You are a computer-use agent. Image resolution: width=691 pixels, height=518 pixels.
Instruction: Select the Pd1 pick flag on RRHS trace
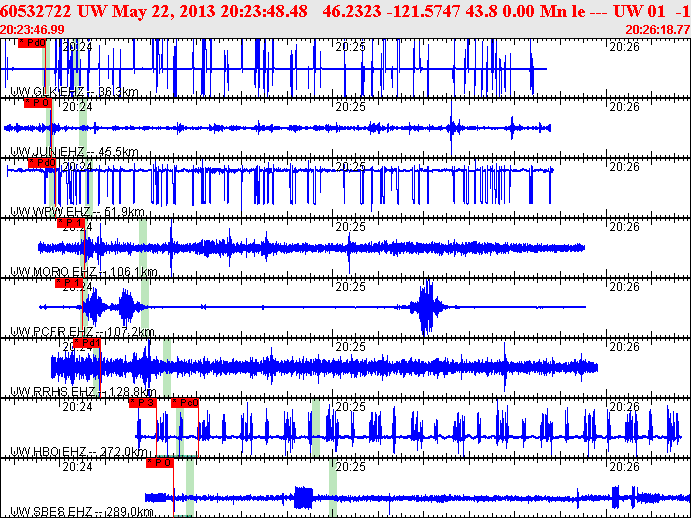click(87, 343)
